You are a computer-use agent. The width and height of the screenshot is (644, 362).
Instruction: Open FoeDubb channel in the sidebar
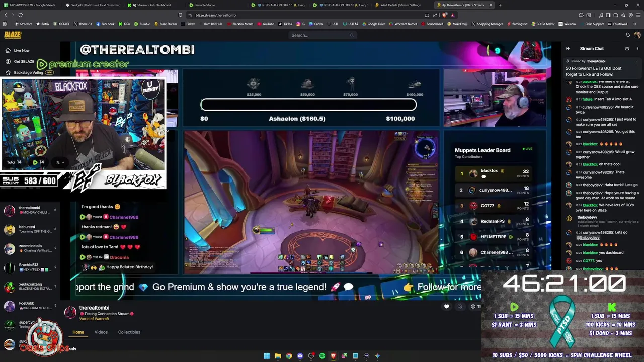[29, 305]
